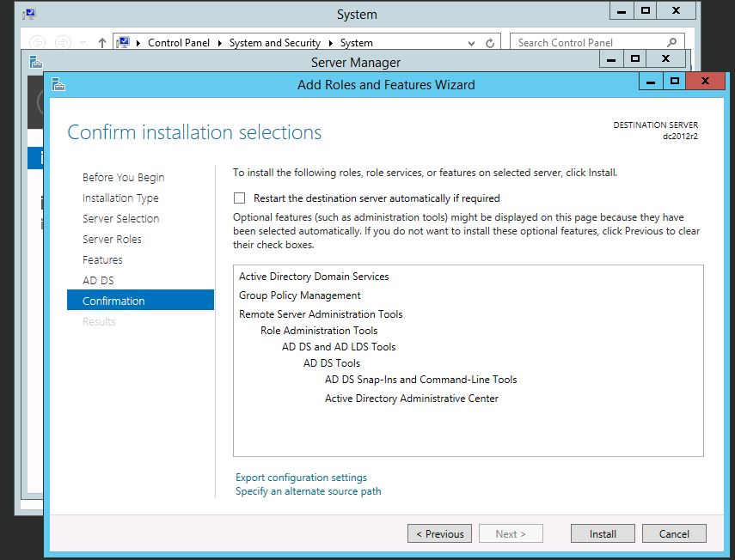The width and height of the screenshot is (735, 560).
Task: Close the System window
Action: 676,11
